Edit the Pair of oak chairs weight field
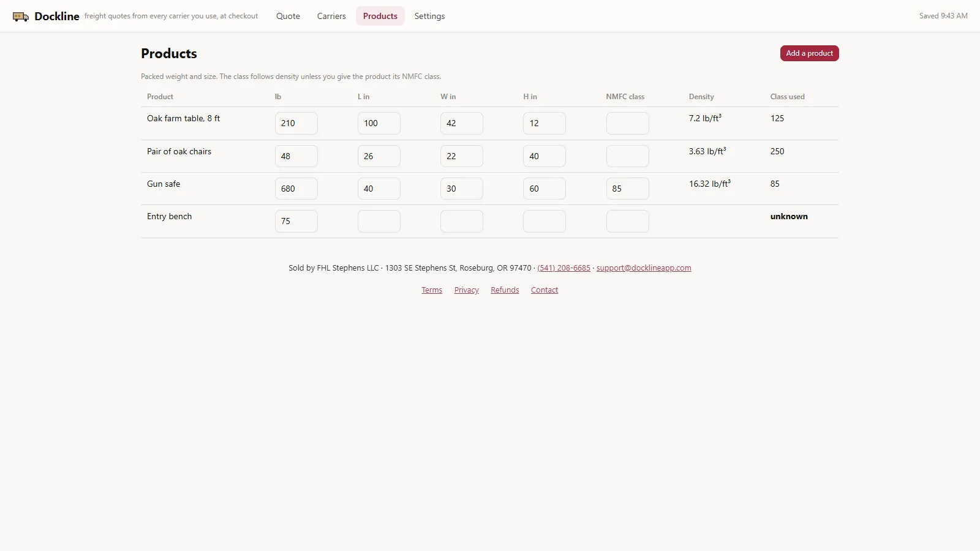The image size is (980, 551). (296, 156)
